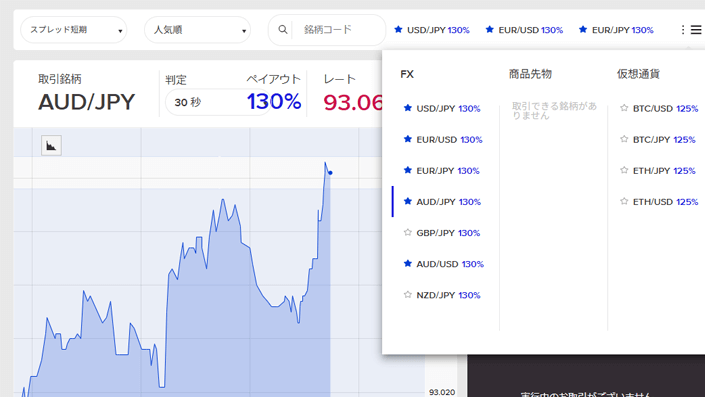Click the 取引できる銘柄がありません message
The image size is (705, 397).
click(554, 111)
